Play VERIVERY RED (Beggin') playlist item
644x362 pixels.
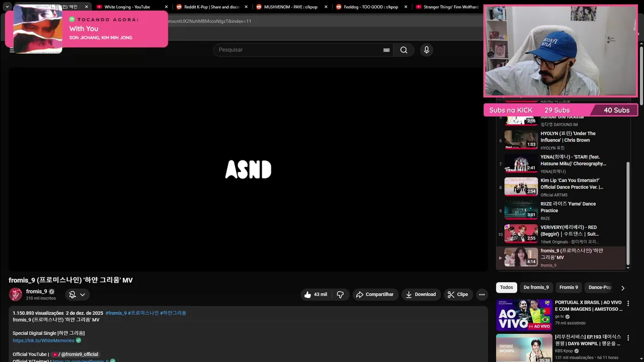tap(561, 234)
